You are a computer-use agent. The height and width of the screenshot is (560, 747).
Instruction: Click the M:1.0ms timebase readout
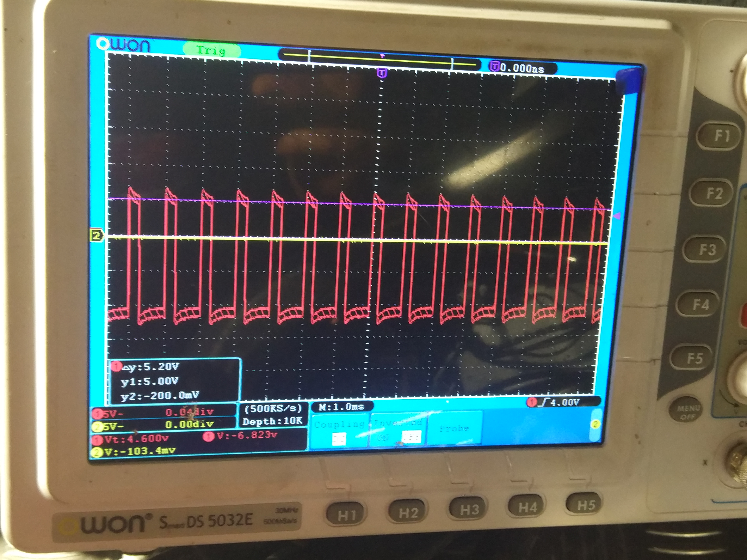tap(341, 407)
